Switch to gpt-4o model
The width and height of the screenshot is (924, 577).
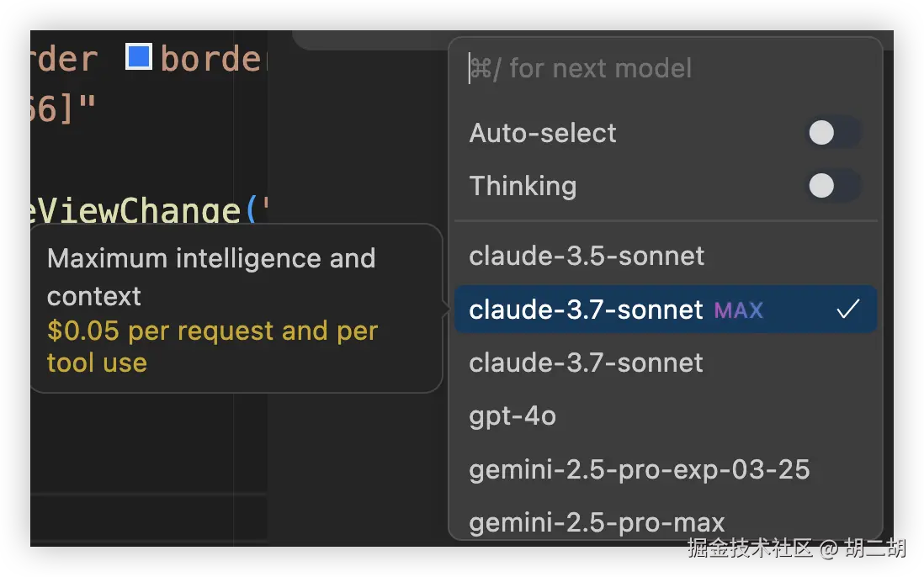(512, 416)
